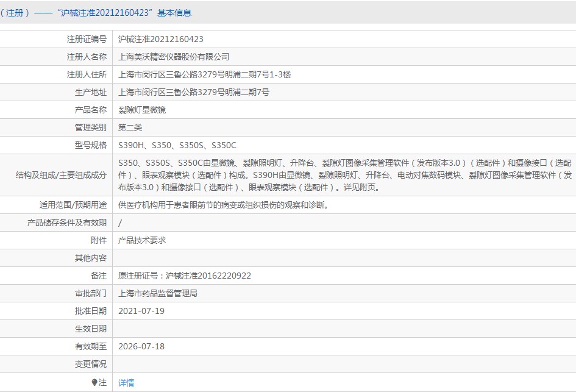Click the lightbulb icon beside 注
The width and height of the screenshot is (576, 392).
click(94, 382)
